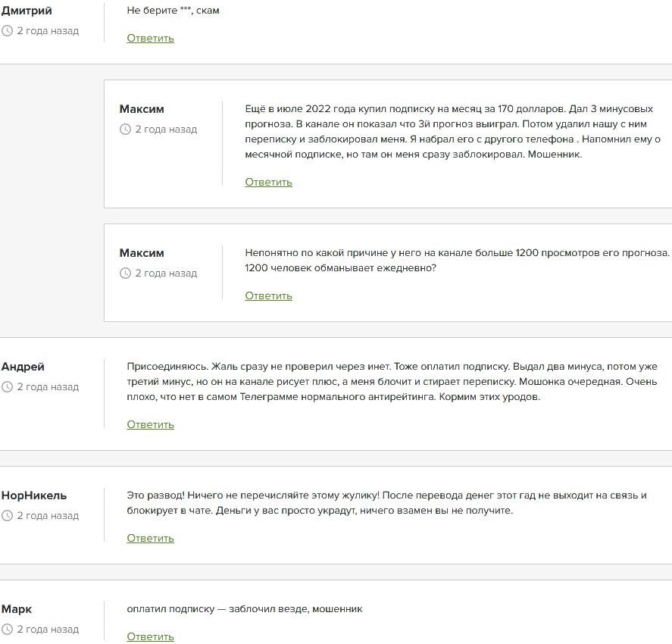
Task: Click Ответить under Марк's comment
Action: 150,636
